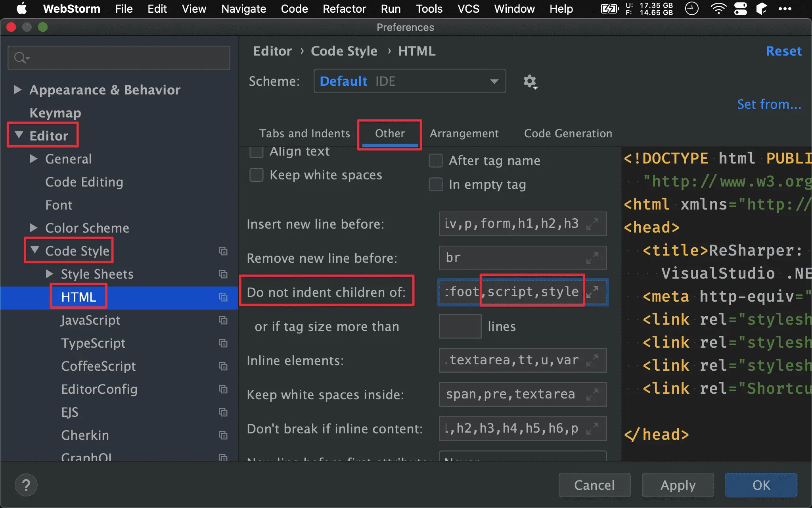Image resolution: width=812 pixels, height=508 pixels.
Task: Expand the Keep white spaces inside field
Action: click(592, 394)
